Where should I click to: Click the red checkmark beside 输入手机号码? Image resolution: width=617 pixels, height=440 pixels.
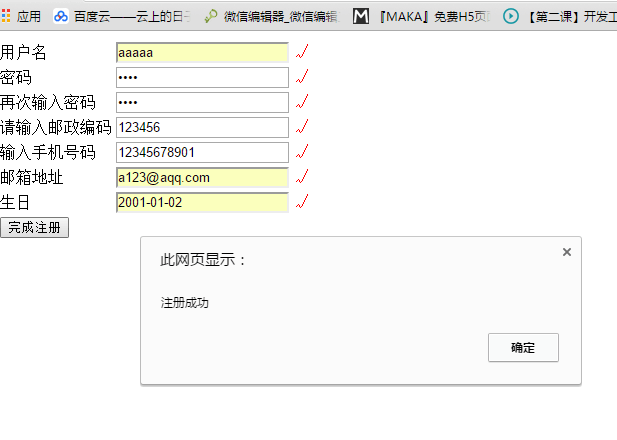[302, 152]
